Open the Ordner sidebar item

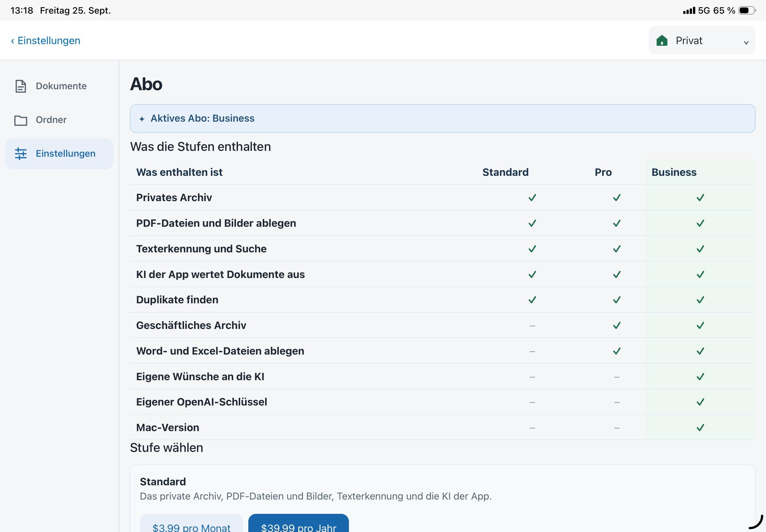59,120
